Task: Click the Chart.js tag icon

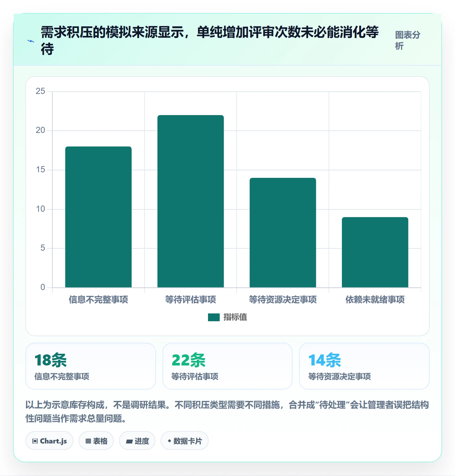Action: (35, 441)
